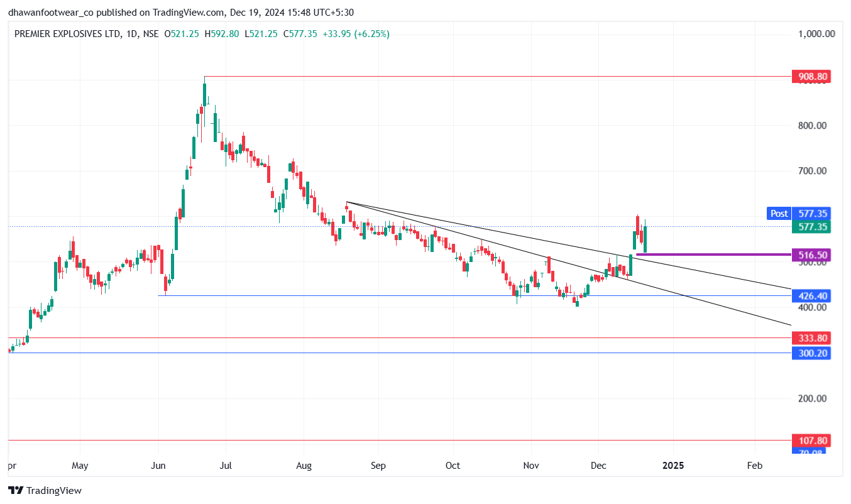The image size is (851, 504).
Task: Click the blue 426.40 price label
Action: pos(811,295)
